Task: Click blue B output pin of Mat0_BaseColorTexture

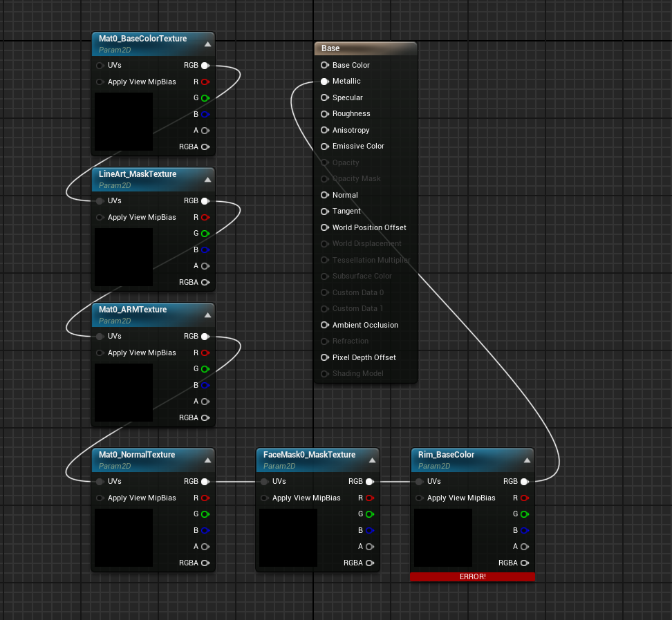Action: [x=205, y=115]
